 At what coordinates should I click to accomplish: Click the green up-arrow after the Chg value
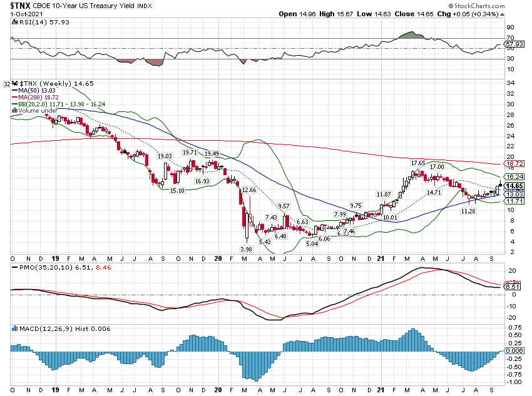click(x=502, y=14)
